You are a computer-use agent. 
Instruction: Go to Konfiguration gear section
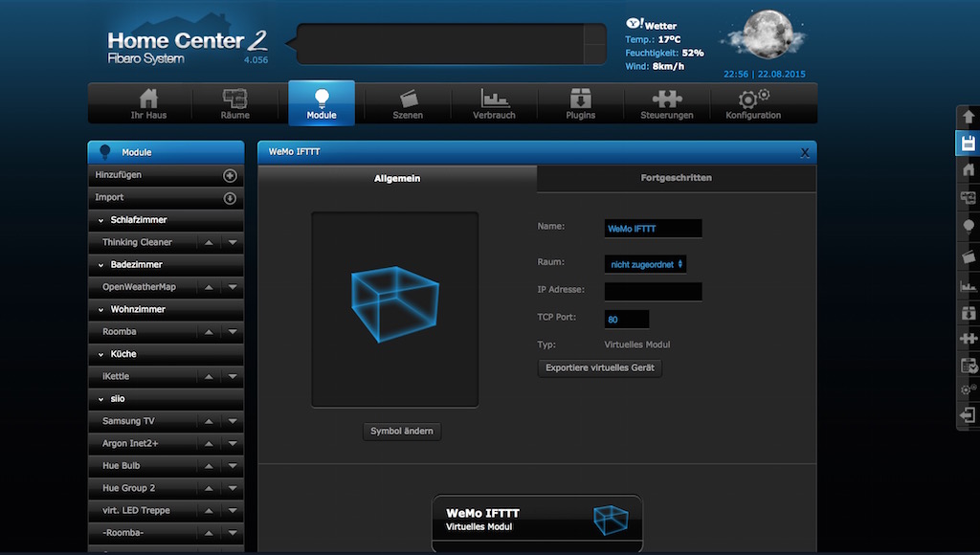pos(752,103)
